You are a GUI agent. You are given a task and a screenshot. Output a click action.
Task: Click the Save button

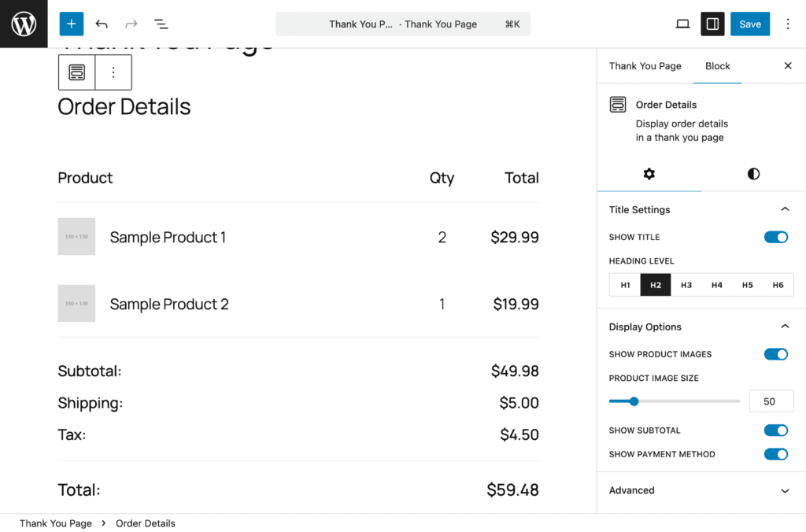(749, 24)
